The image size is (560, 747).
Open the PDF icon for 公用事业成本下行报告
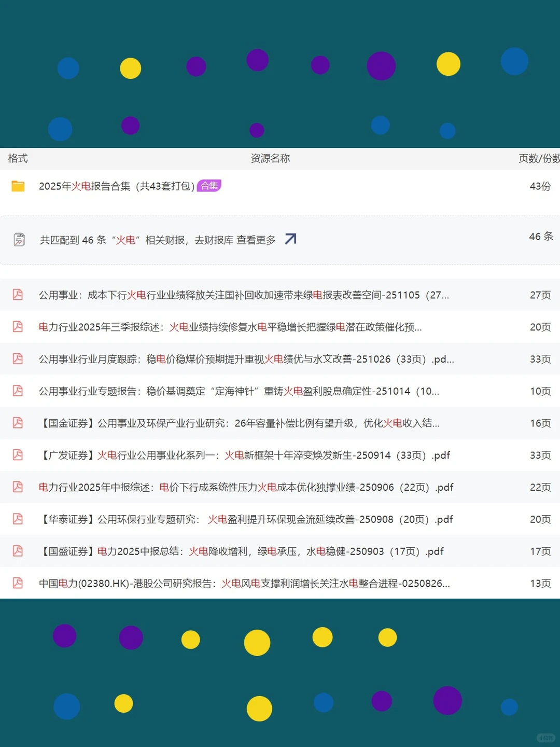pyautogui.click(x=17, y=295)
